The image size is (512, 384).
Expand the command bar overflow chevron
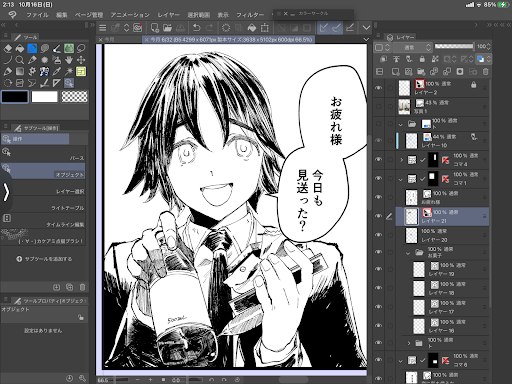[366, 28]
